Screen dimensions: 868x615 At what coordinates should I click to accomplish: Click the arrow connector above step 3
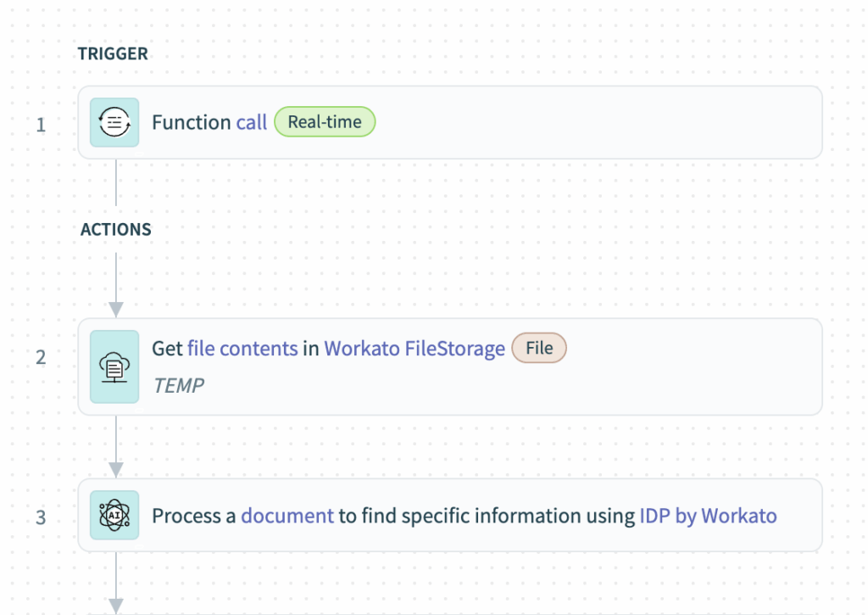115,446
